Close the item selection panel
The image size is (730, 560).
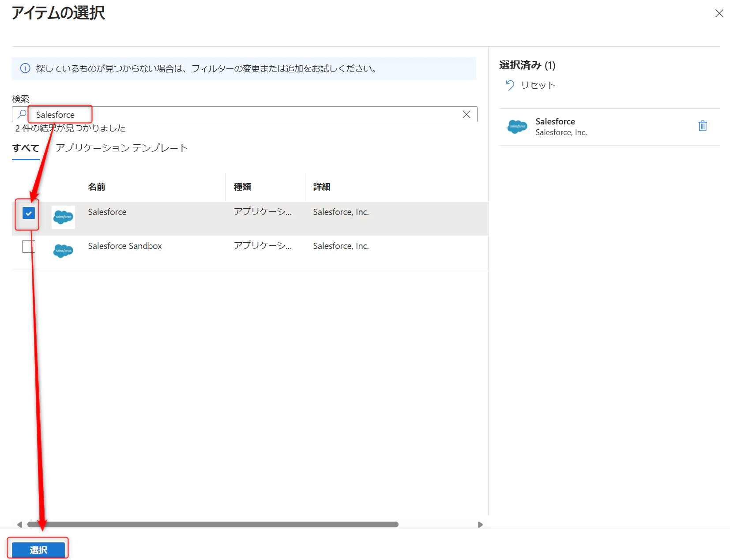(x=719, y=14)
